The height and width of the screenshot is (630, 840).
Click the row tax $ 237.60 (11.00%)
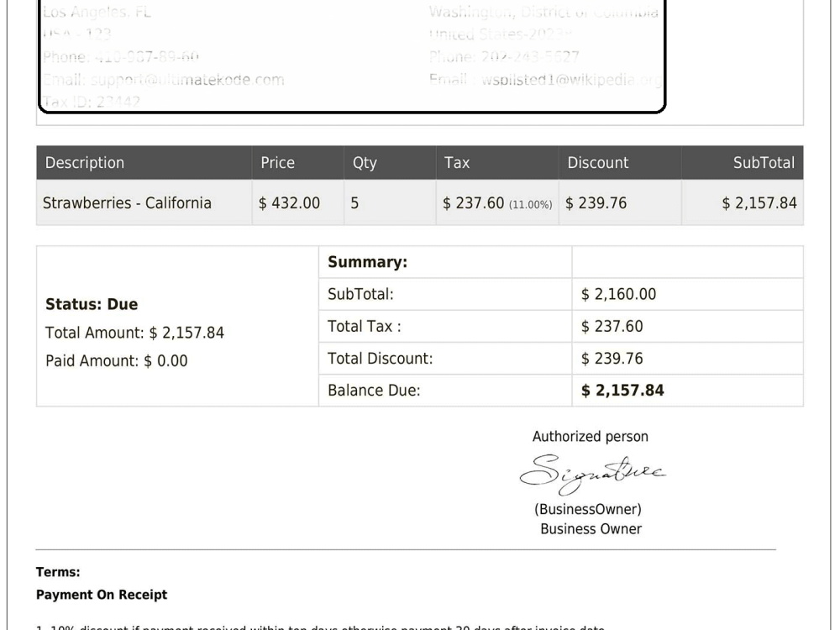click(x=497, y=203)
